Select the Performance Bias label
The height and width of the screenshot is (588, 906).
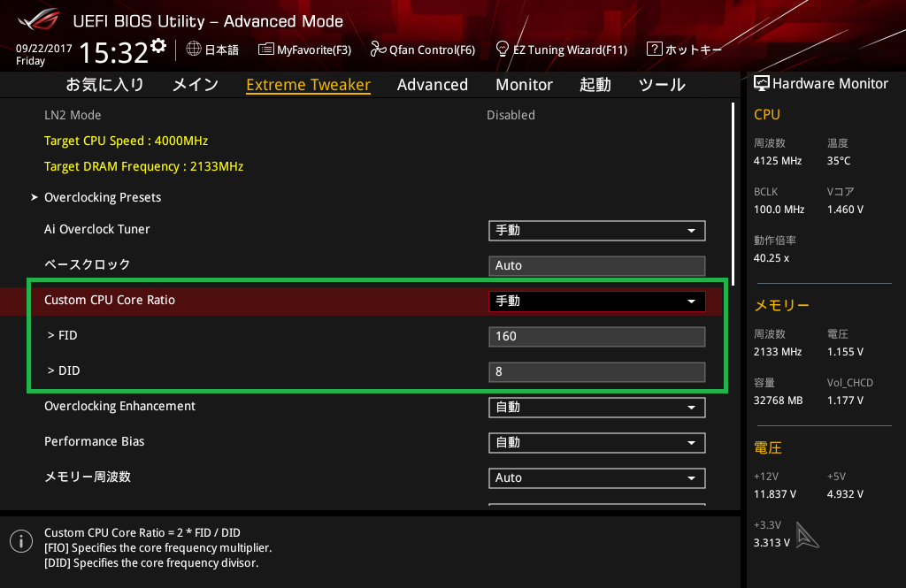coord(94,441)
